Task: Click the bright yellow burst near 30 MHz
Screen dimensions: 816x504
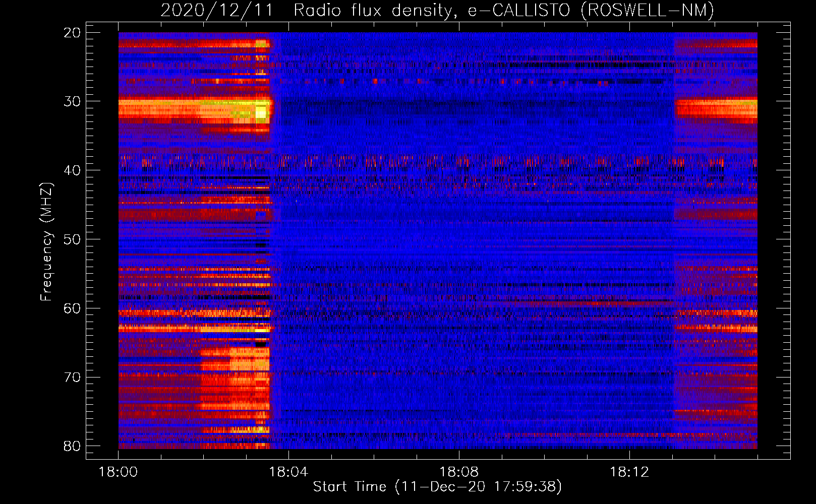Action: pos(261,112)
